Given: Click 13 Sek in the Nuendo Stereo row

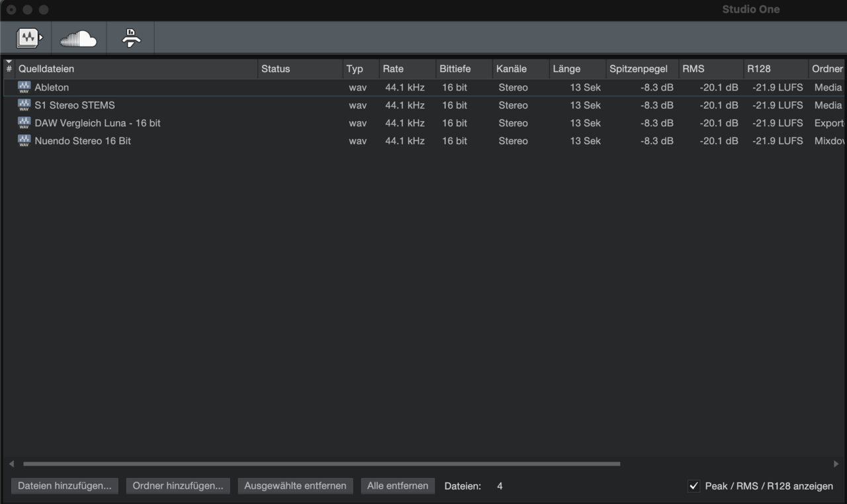Looking at the screenshot, I should coord(586,141).
